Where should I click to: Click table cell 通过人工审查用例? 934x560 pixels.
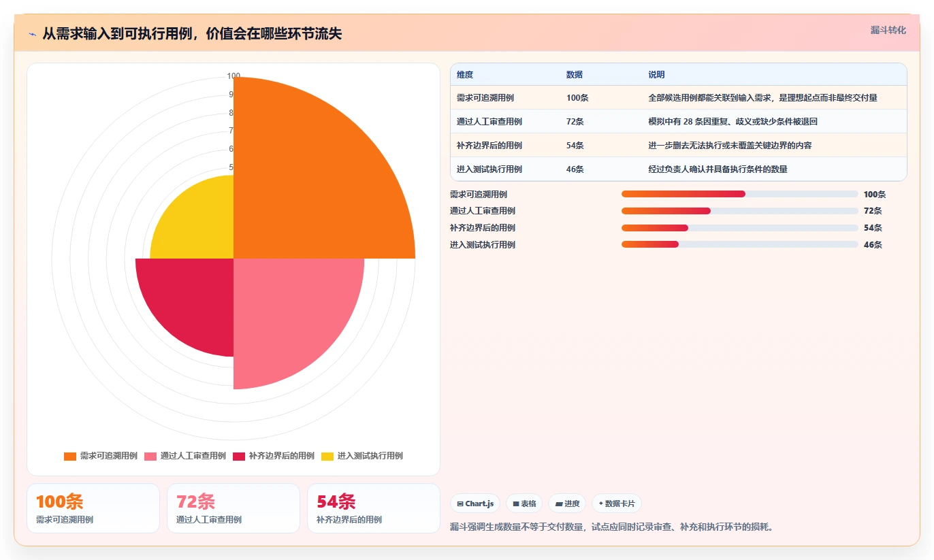[x=489, y=122]
